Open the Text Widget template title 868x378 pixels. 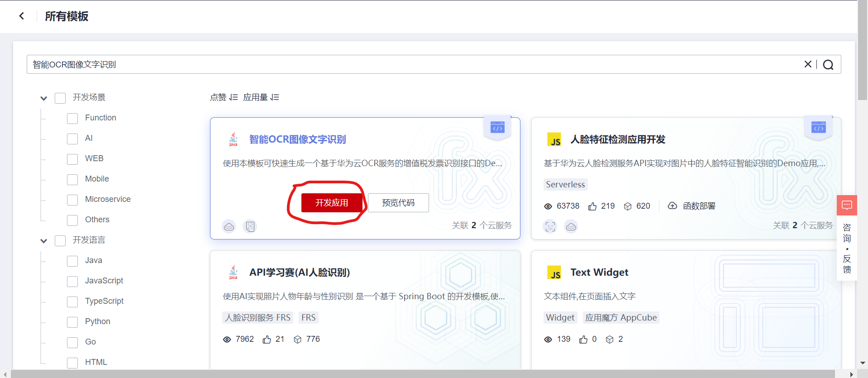(x=599, y=273)
